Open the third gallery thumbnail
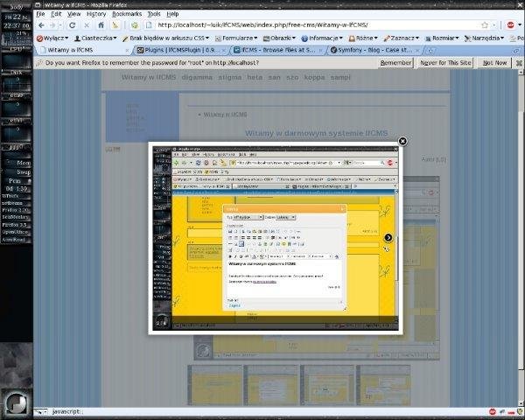 click(x=327, y=385)
